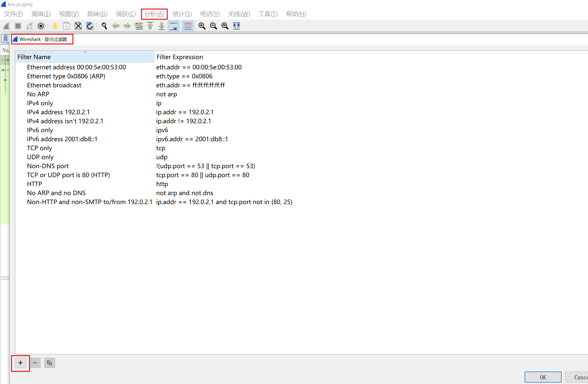The image size is (588, 384).
Task: Click the minus button to remove filter
Action: (35, 363)
